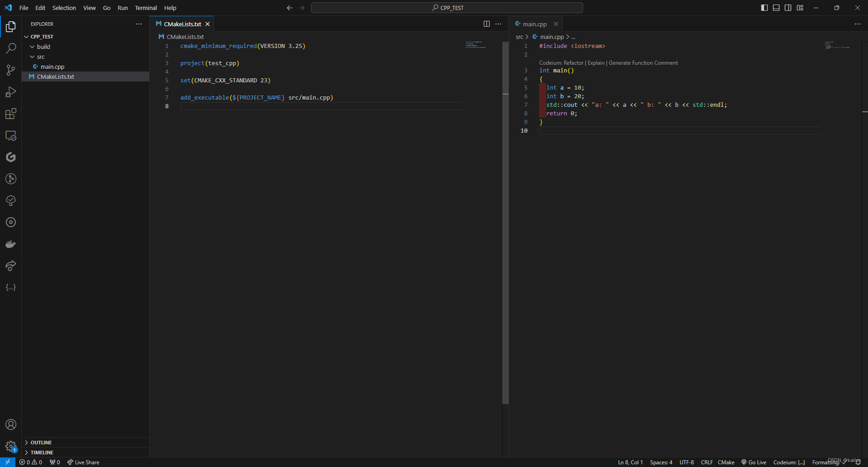Viewport: 868px width, 467px height.
Task: Split the CMakeLists.txt editor right
Action: 486,24
